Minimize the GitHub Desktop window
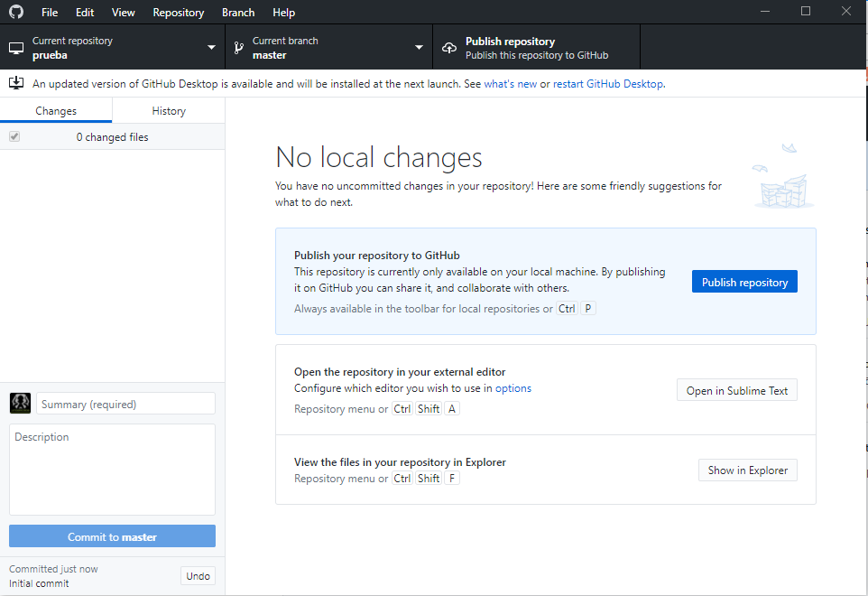This screenshot has height=596, width=868. (x=765, y=11)
